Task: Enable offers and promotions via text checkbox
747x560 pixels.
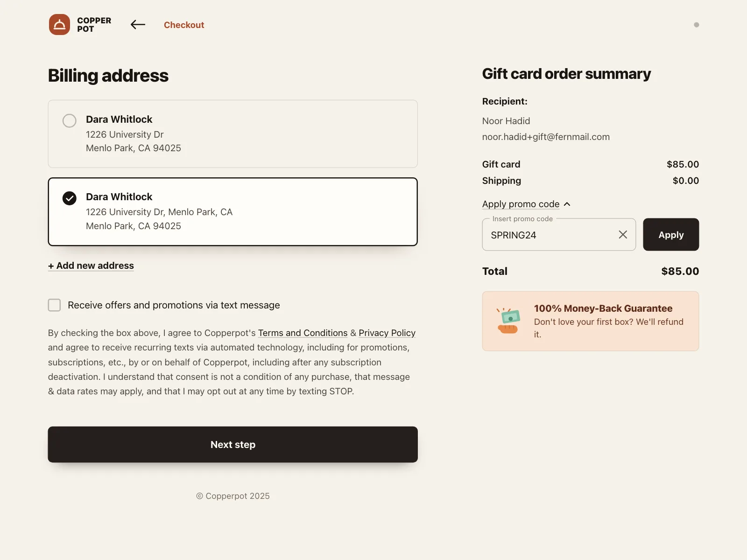Action: click(x=55, y=305)
